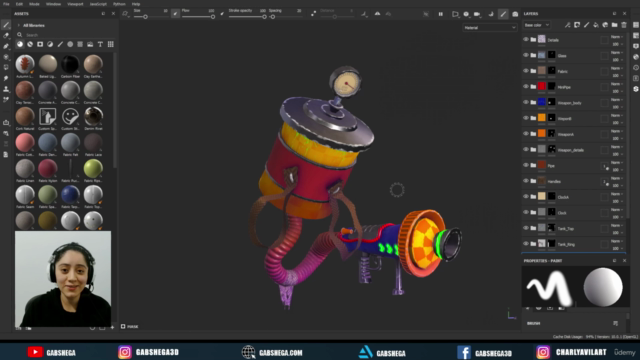
Task: Toggle the MASK checkbox below viewport
Action: pyautogui.click(x=123, y=327)
